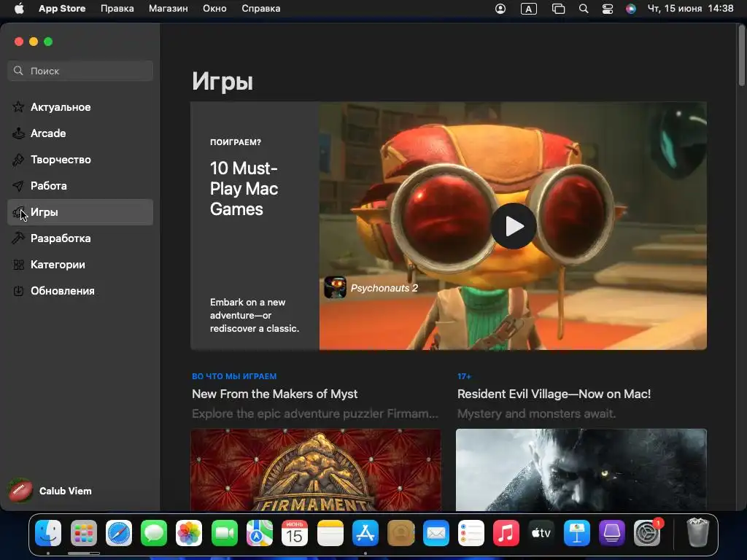Open Launchpad from the Dock

[83, 533]
